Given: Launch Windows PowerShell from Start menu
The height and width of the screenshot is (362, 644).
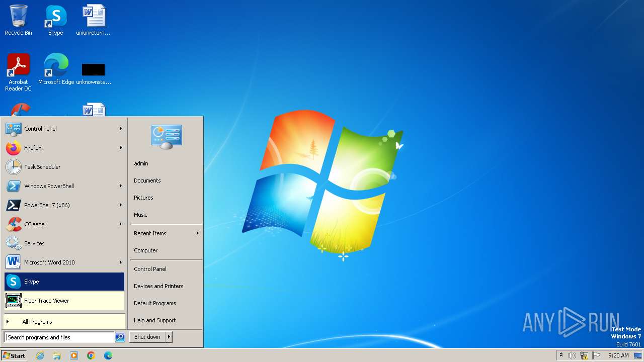Looking at the screenshot, I should click(64, 186).
